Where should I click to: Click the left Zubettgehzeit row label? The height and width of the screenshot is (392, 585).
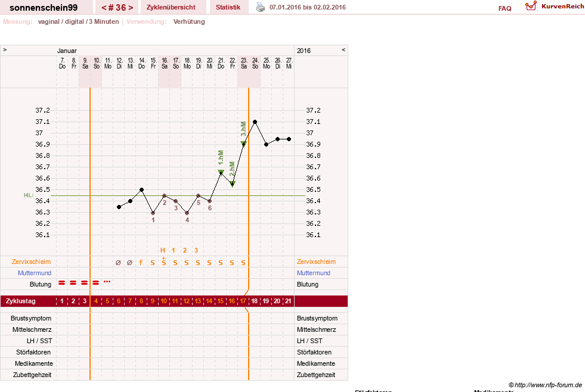[32, 375]
